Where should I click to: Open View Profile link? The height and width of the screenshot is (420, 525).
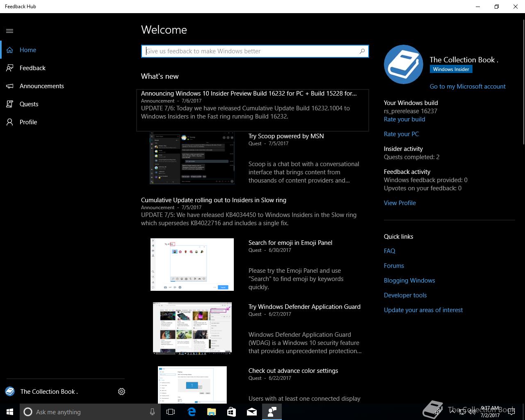click(400, 203)
